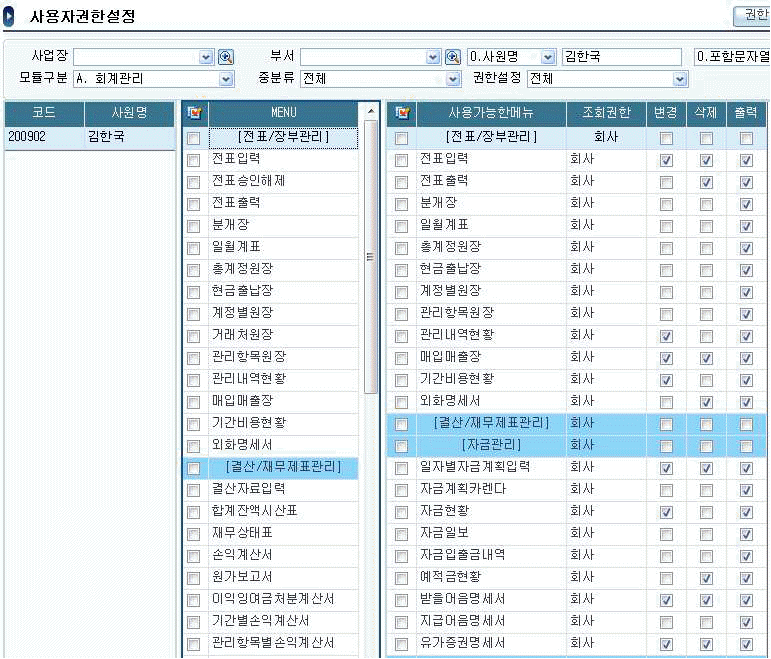The image size is (771, 659).
Task: Click the employee name input field with 김한국
Action: [x=620, y=57]
